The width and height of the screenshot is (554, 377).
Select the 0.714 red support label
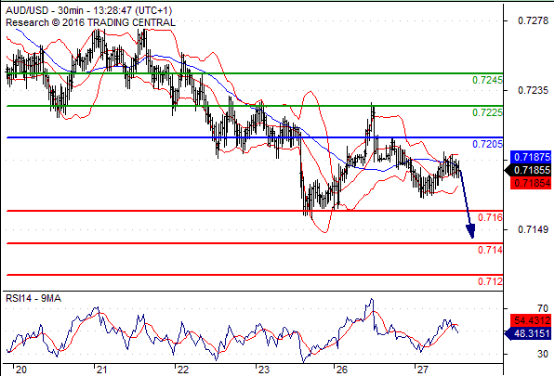click(x=490, y=250)
